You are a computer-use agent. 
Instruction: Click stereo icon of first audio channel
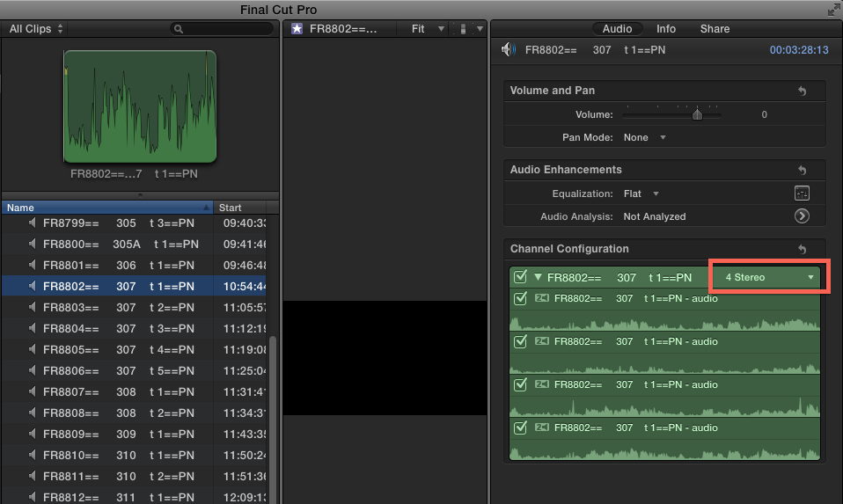click(541, 298)
